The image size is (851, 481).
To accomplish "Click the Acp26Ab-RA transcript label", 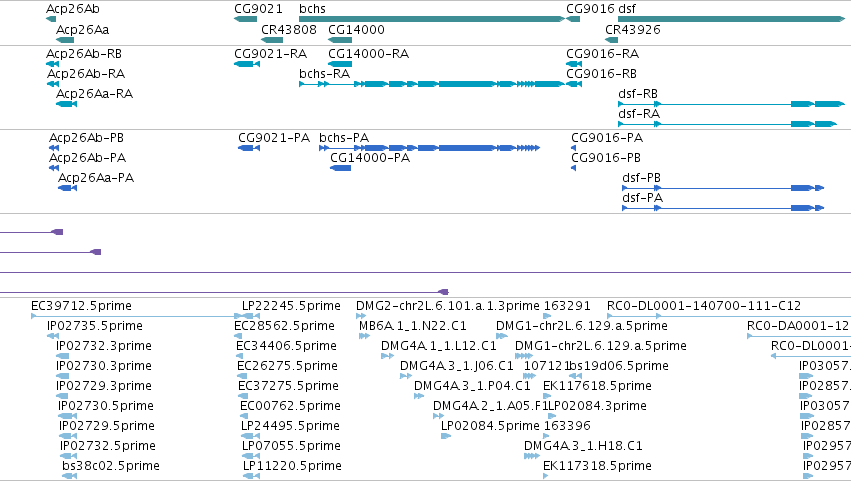I will tap(86, 73).
